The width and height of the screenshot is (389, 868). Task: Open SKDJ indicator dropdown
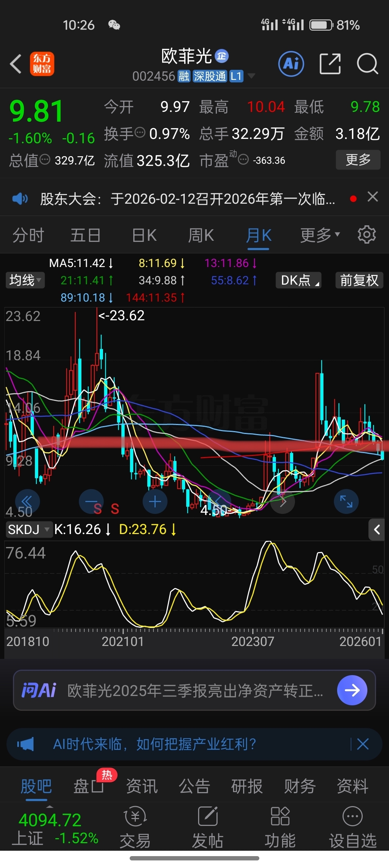[x=29, y=529]
